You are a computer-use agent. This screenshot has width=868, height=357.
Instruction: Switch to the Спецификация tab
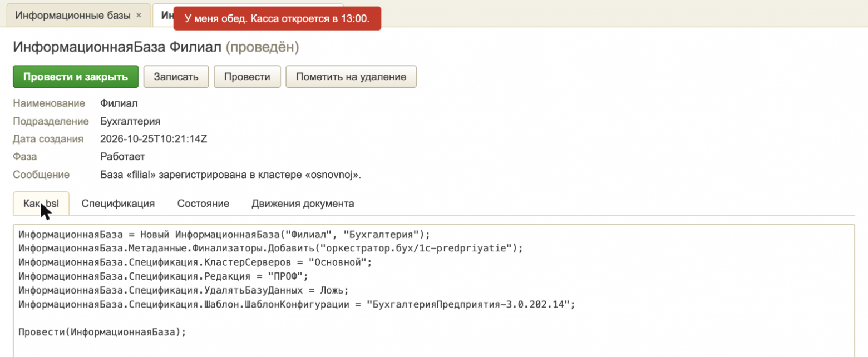pos(118,204)
